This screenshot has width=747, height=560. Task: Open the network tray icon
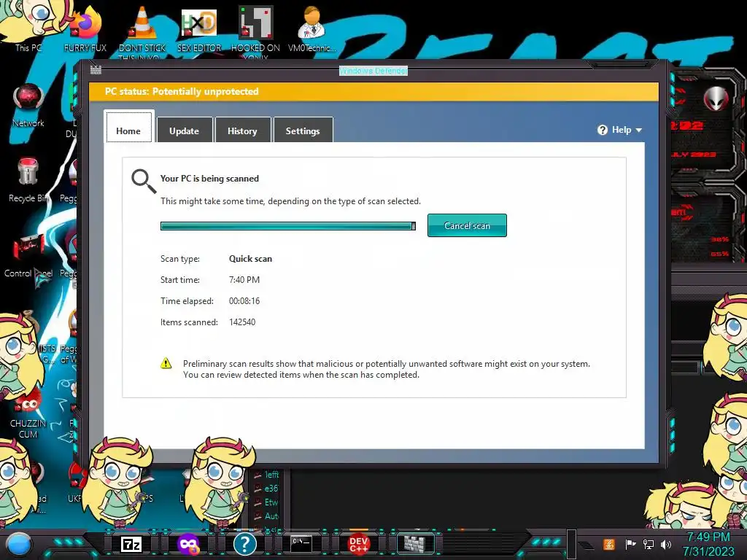coord(649,544)
